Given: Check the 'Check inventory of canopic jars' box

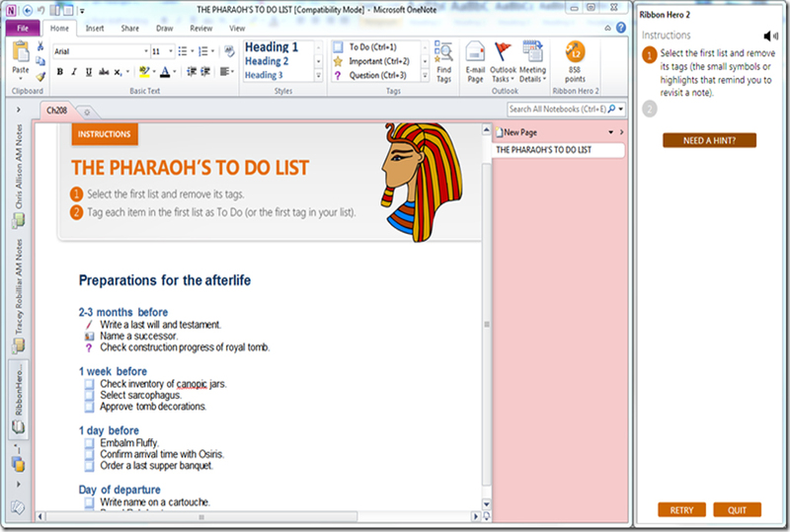Looking at the screenshot, I should 89,384.
